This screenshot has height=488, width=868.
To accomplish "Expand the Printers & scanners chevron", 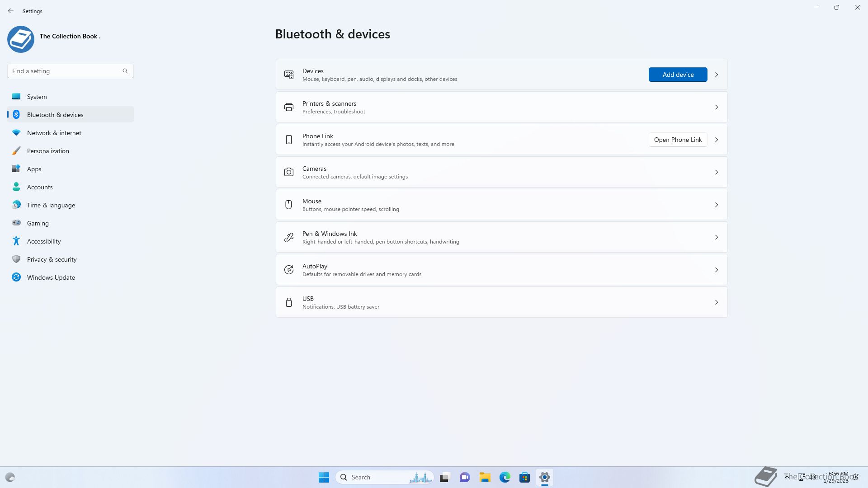I will point(717,107).
